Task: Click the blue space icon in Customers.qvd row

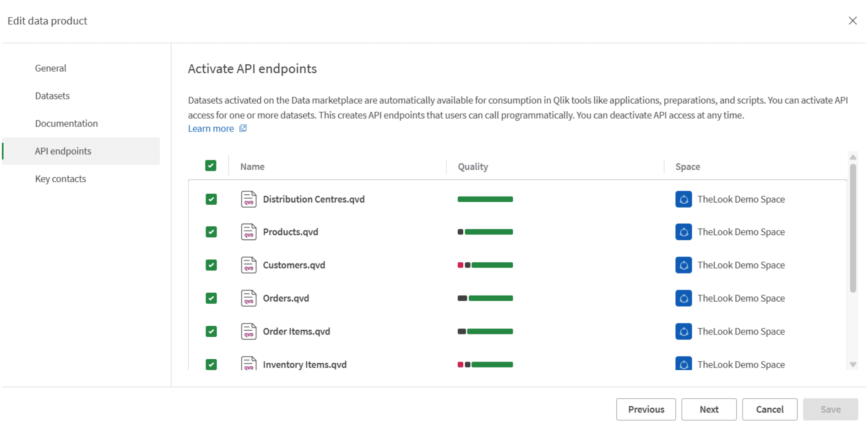Action: pyautogui.click(x=683, y=265)
